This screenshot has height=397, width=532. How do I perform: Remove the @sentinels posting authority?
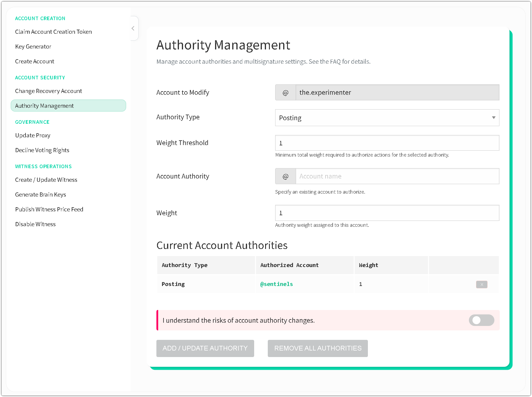482,284
